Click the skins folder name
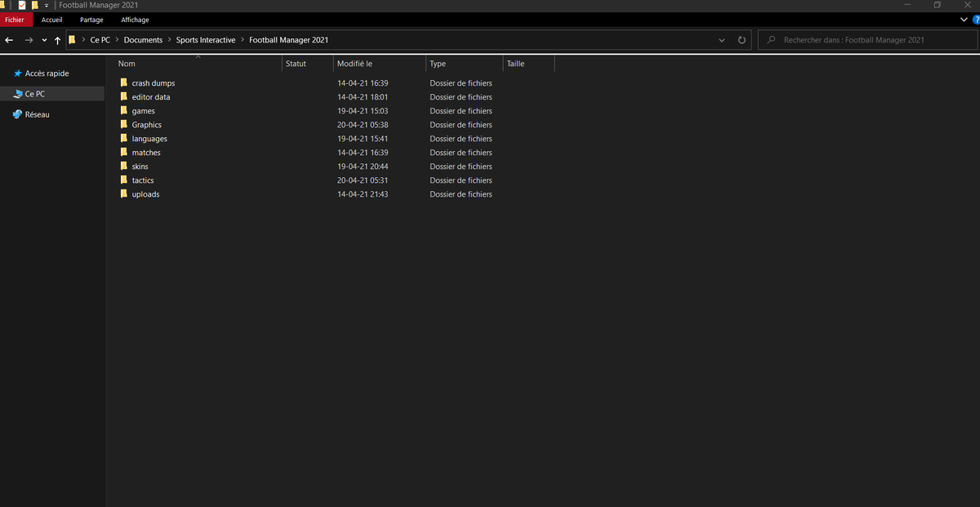980x507 pixels. (x=140, y=167)
